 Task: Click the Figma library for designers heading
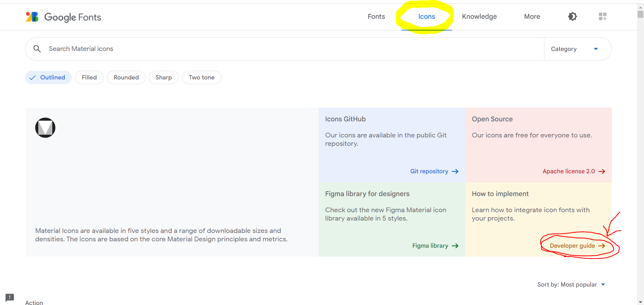point(367,194)
